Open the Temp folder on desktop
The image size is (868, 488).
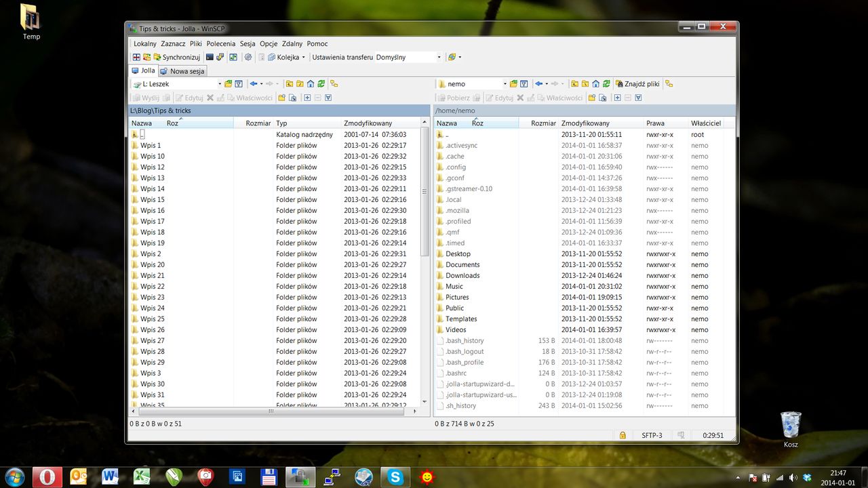(31, 22)
